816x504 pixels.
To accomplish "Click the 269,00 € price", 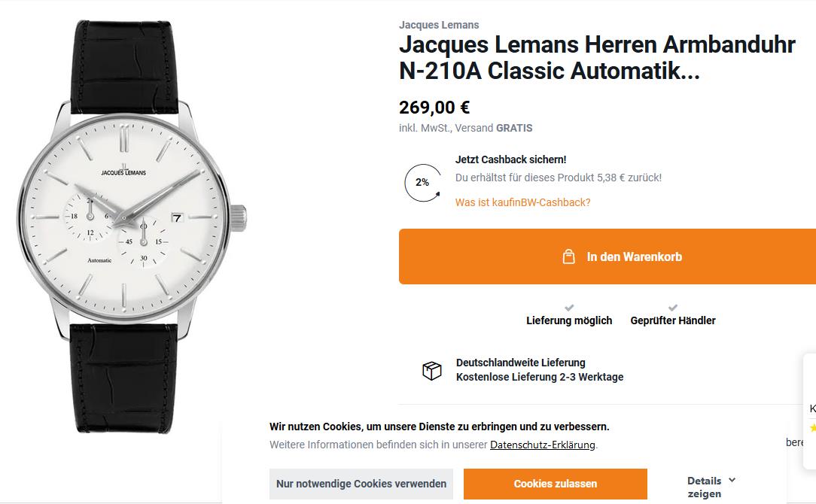I will coord(434,108).
